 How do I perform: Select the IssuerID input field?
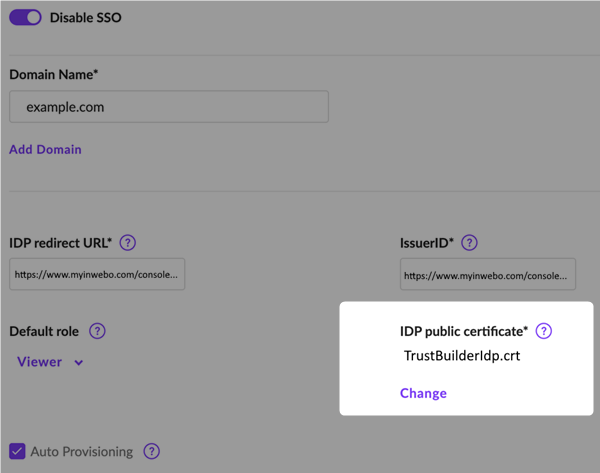(x=488, y=274)
